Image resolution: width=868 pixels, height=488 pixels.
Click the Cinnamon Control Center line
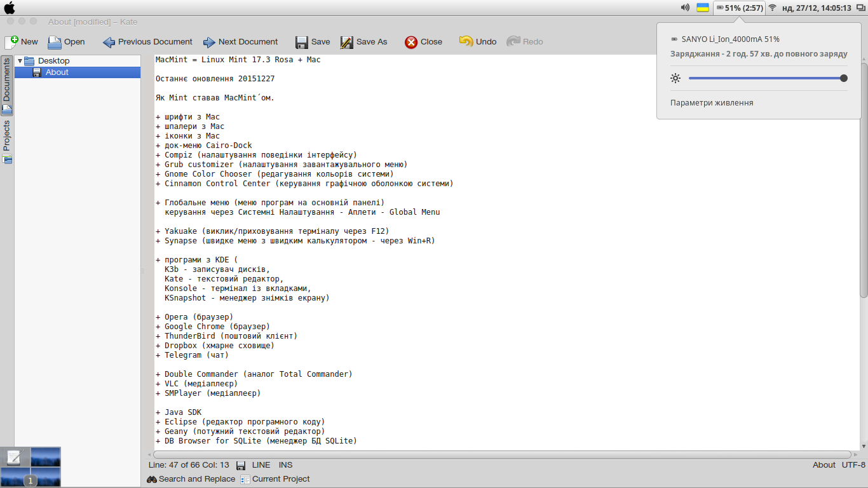[304, 184]
